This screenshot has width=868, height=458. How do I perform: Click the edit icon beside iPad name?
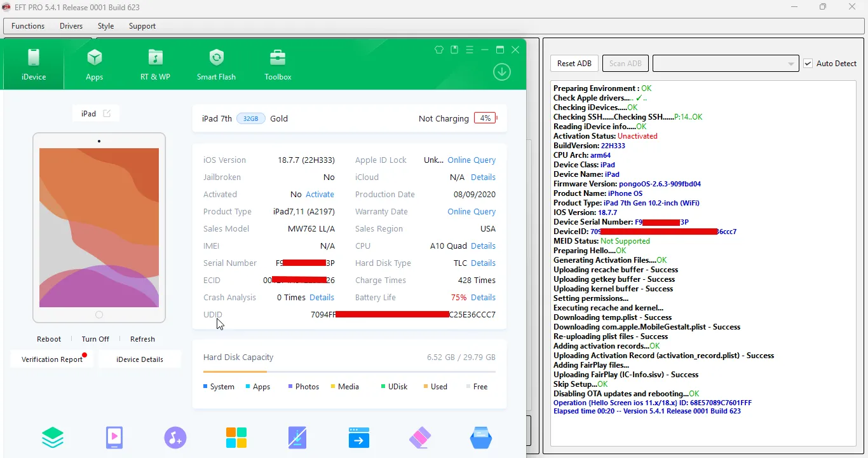107,114
